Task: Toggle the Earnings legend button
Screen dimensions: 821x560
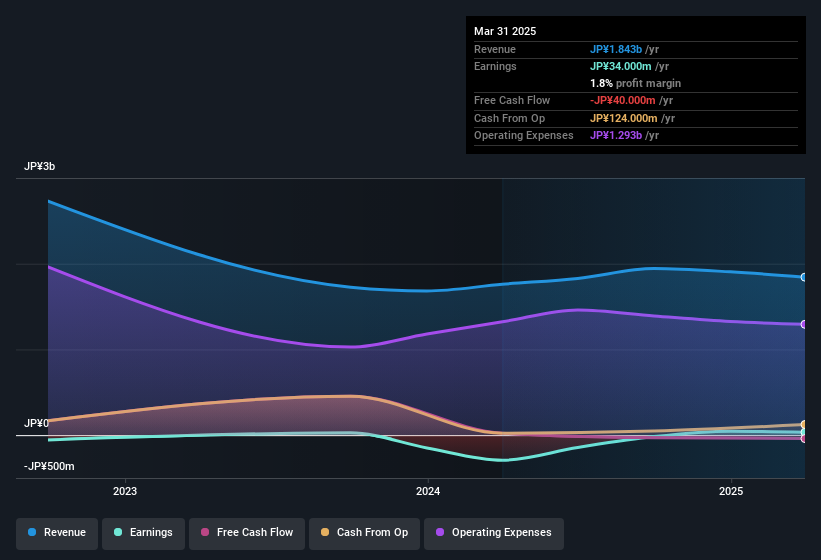Action: pyautogui.click(x=143, y=533)
